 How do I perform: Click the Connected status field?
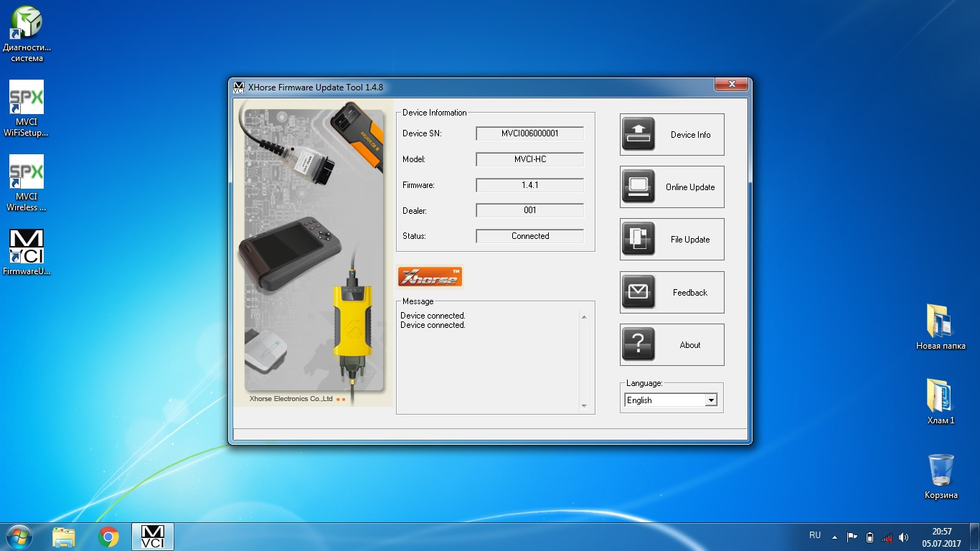530,236
